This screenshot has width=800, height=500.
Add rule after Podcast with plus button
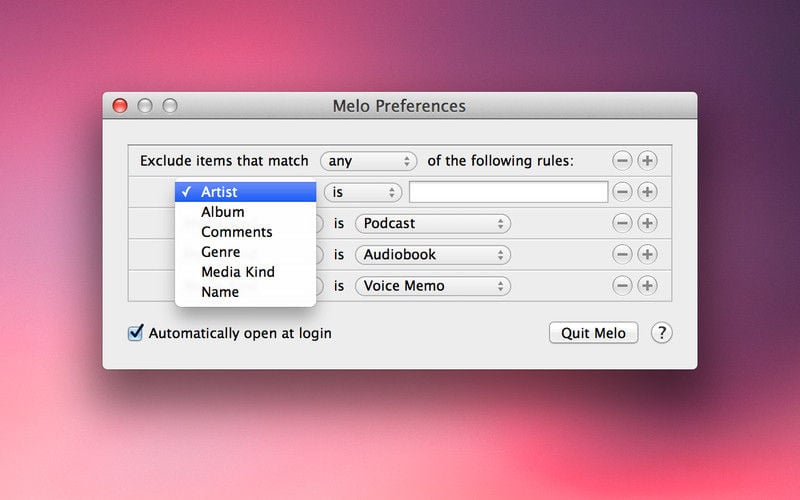pos(647,223)
